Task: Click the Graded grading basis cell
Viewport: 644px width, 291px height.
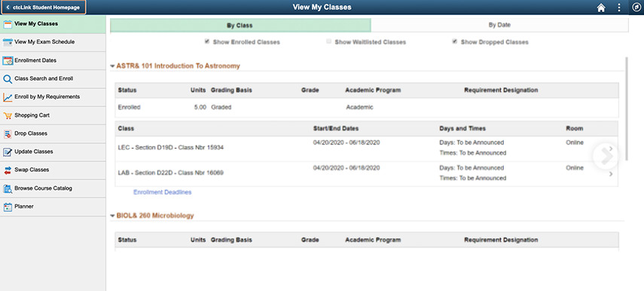Action: point(221,107)
